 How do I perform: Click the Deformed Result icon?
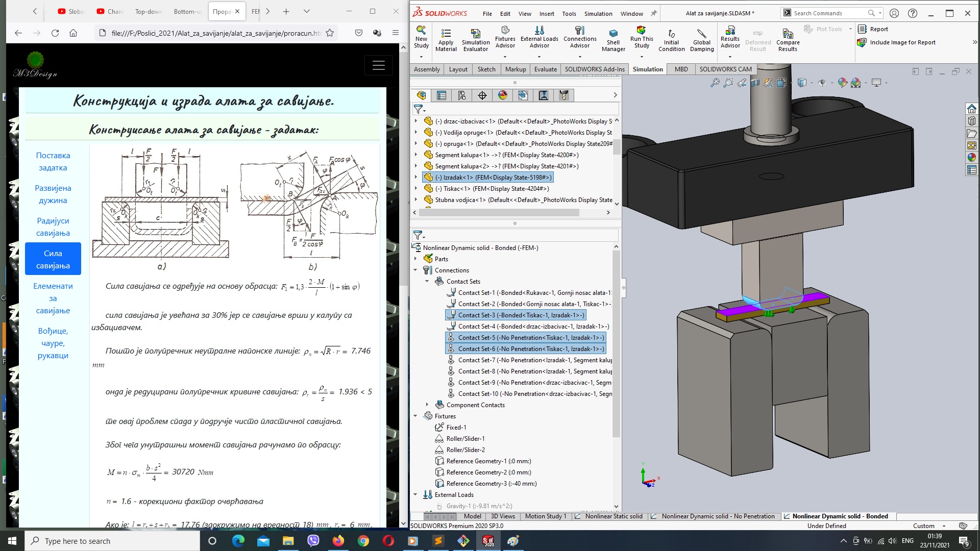point(758,34)
